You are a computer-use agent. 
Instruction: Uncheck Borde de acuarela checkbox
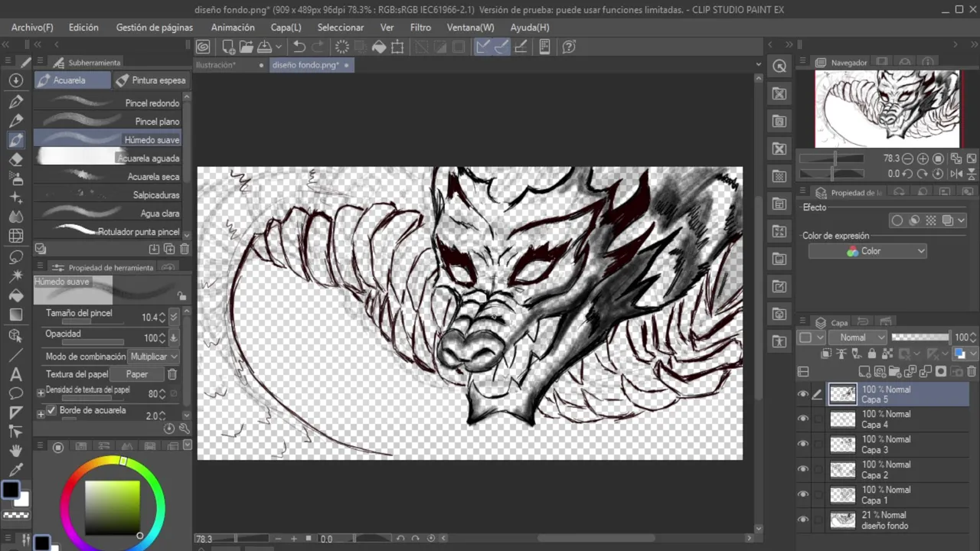(51, 411)
